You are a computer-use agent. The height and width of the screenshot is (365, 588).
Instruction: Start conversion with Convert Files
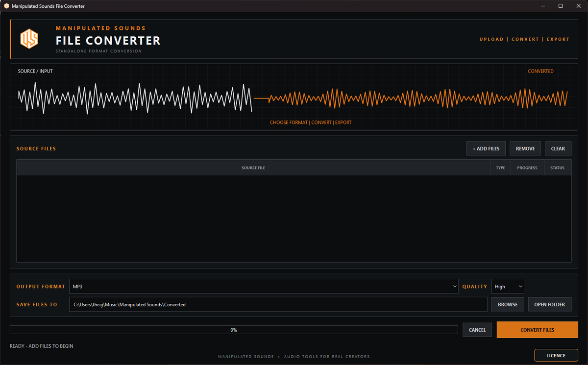538,330
